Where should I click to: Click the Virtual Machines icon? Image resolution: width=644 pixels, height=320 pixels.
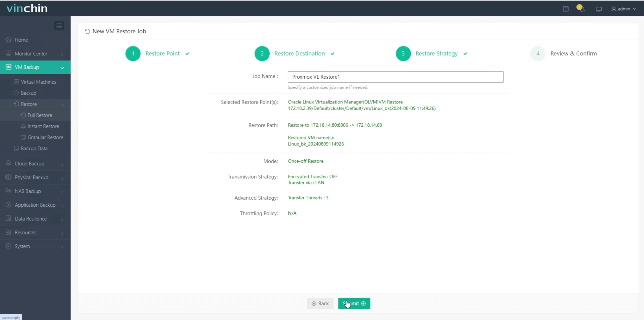click(16, 82)
